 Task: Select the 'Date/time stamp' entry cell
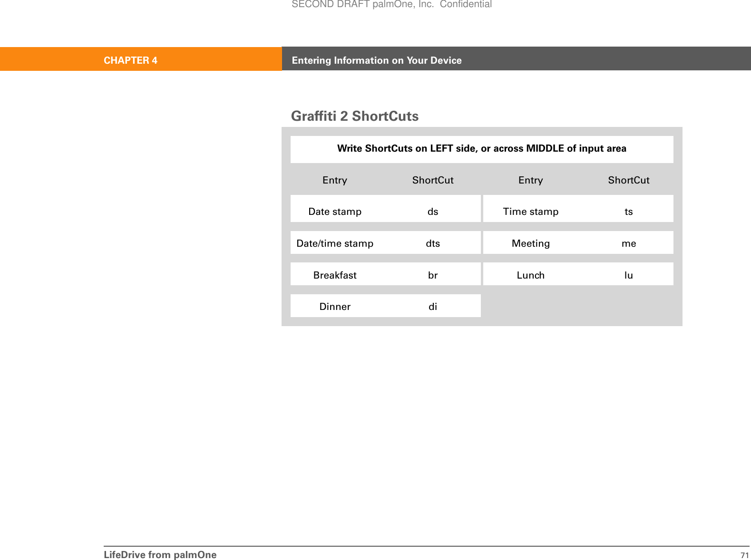(x=335, y=243)
